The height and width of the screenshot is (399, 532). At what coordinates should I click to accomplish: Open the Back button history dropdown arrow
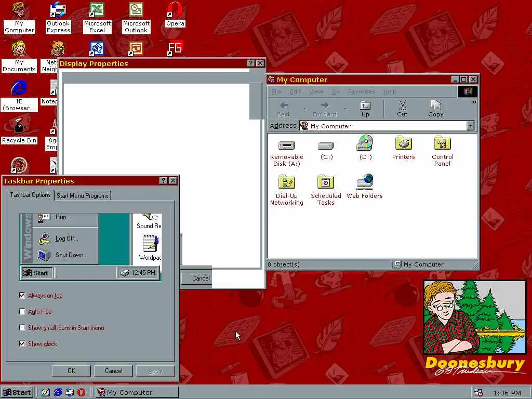pyautogui.click(x=304, y=109)
